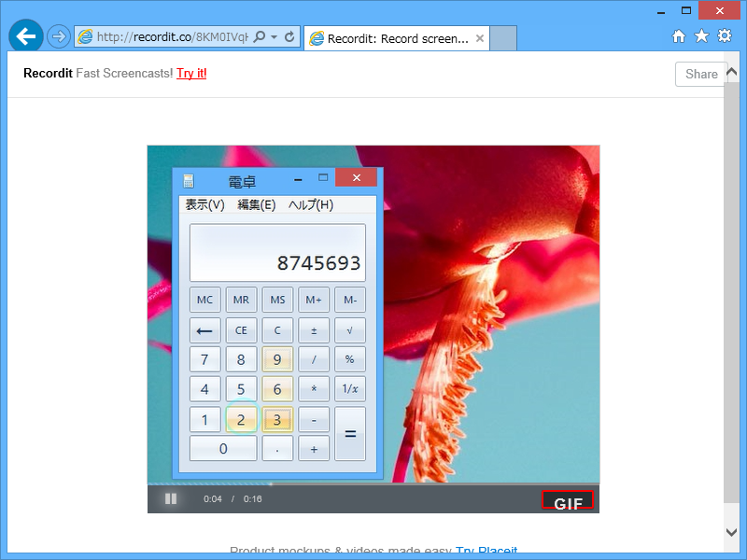
Task: Open the calculator 編集(E) menu
Action: tap(256, 204)
